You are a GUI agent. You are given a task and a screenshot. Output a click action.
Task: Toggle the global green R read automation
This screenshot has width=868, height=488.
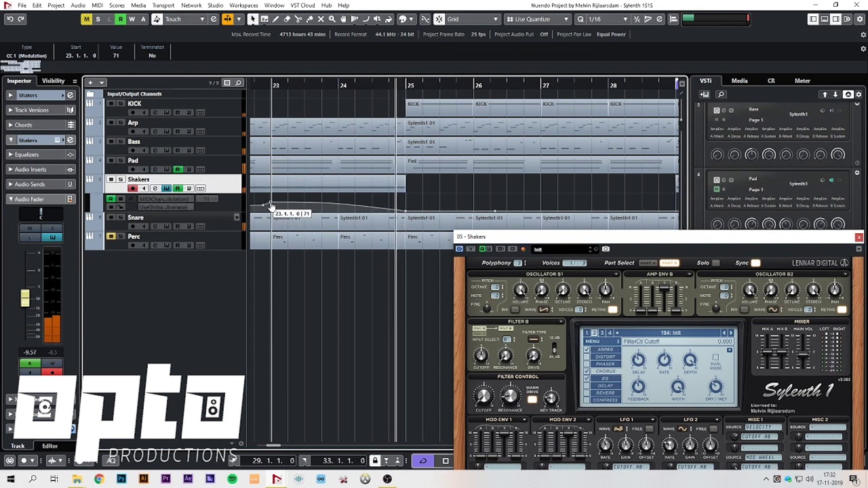121,19
